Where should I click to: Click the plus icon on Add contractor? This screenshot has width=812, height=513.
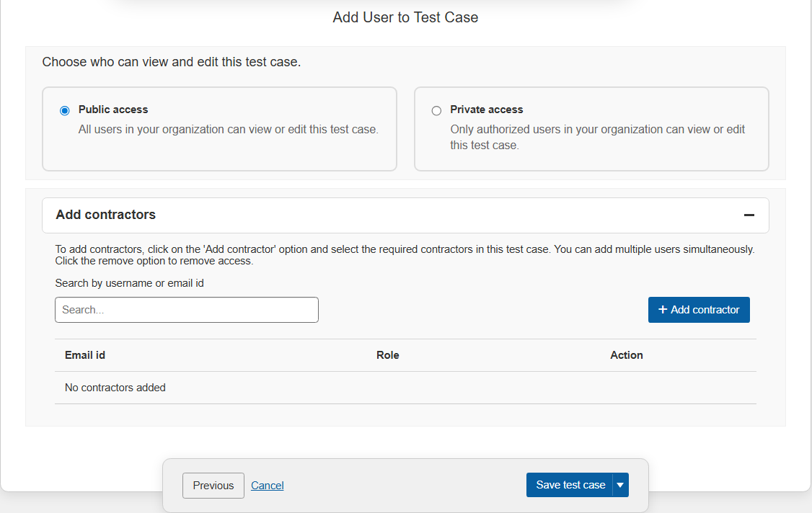point(663,310)
